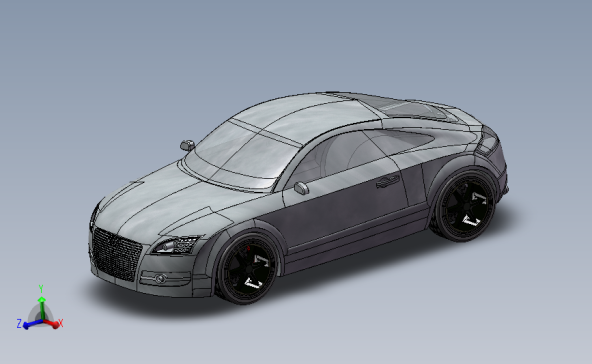Image resolution: width=592 pixels, height=364 pixels.
Task: Select the front mesh grille of the car
Action: [x=116, y=254]
